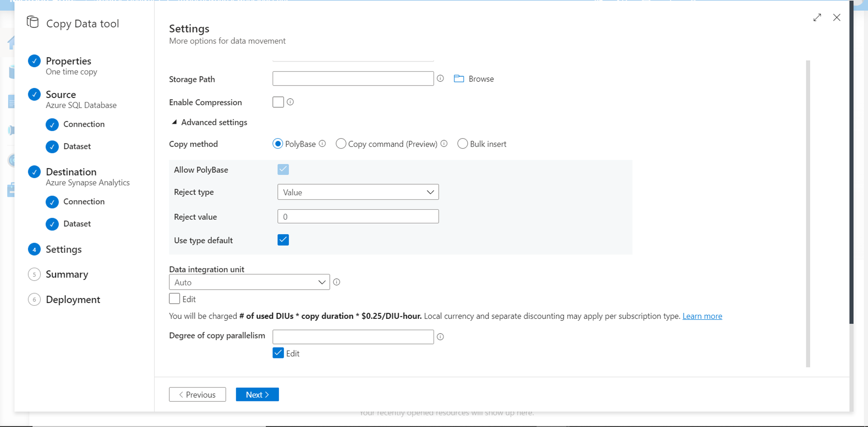Select the Bulk insert copy method
This screenshot has height=427, width=868.
tap(463, 144)
